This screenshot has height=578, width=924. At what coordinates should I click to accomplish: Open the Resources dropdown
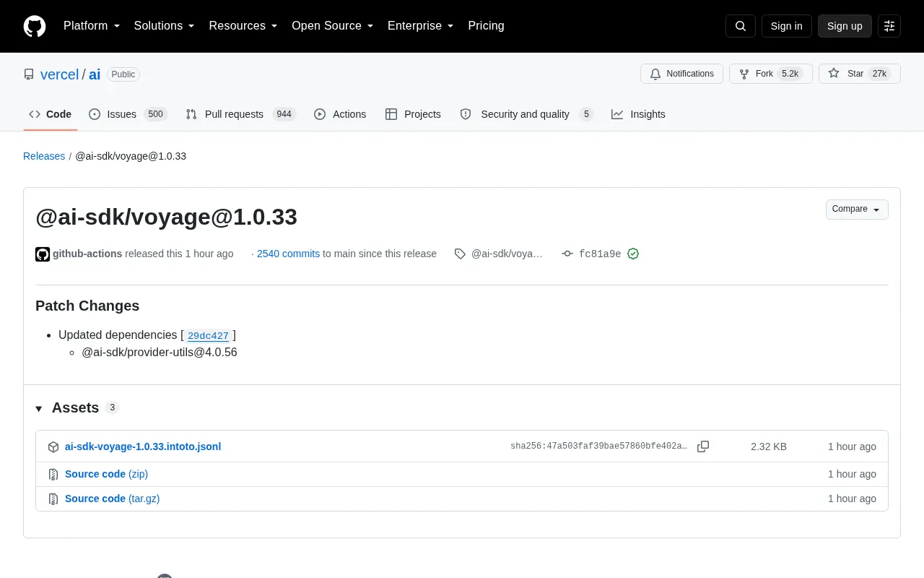243,26
